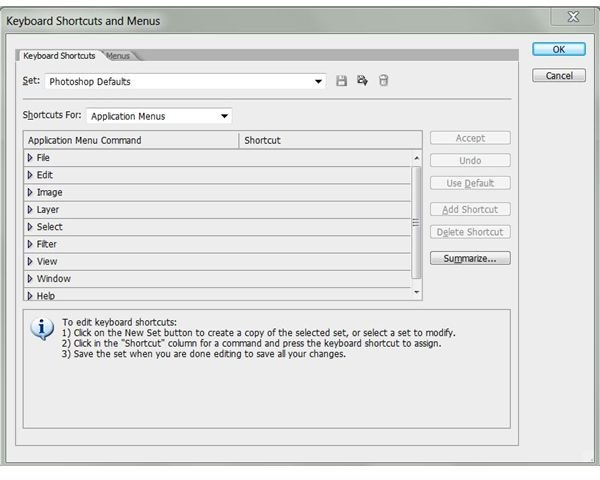This screenshot has width=600, height=480.
Task: Click the Use Default button
Action: coord(470,183)
